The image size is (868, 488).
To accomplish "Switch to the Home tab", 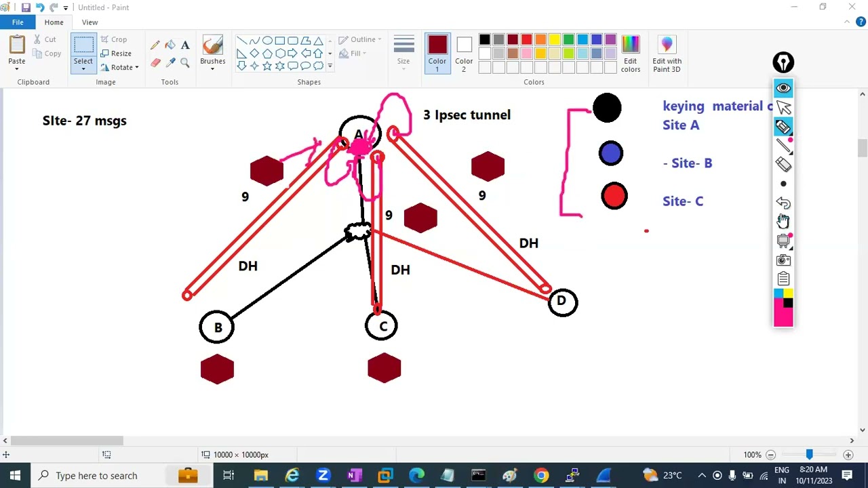I will click(x=54, y=22).
